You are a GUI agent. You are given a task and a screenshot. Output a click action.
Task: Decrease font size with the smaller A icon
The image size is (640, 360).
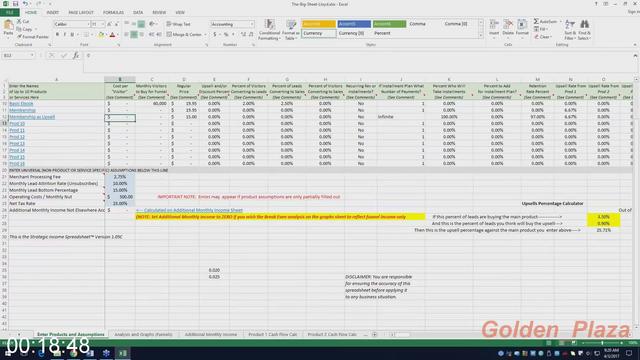coord(116,24)
